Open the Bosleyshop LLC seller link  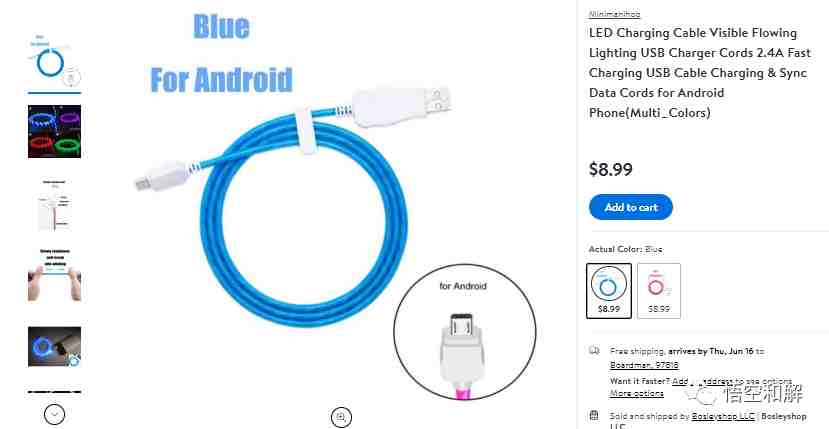723,416
